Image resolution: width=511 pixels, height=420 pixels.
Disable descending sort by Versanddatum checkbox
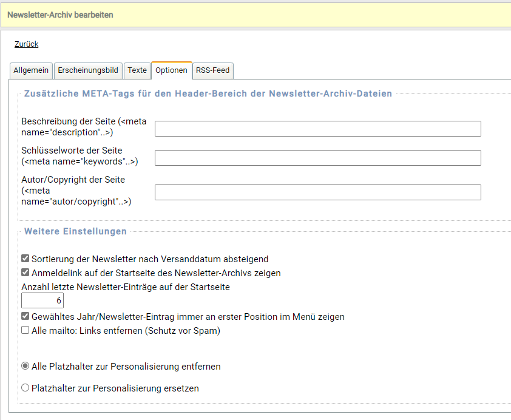point(25,259)
